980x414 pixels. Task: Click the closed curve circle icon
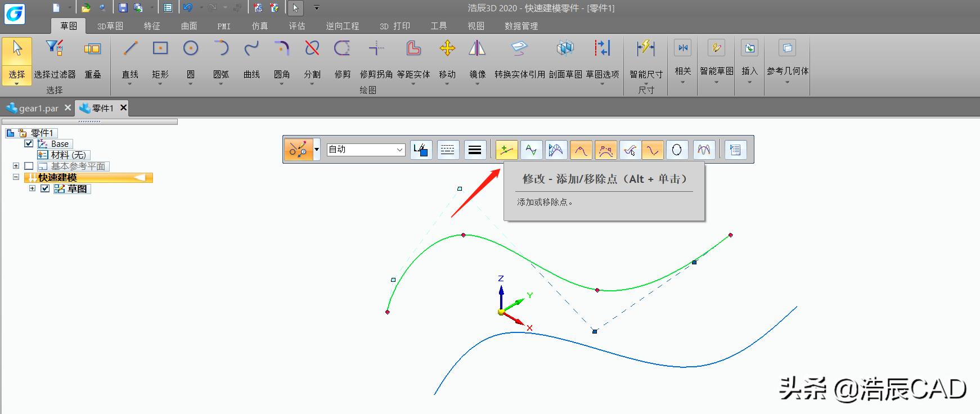point(677,150)
